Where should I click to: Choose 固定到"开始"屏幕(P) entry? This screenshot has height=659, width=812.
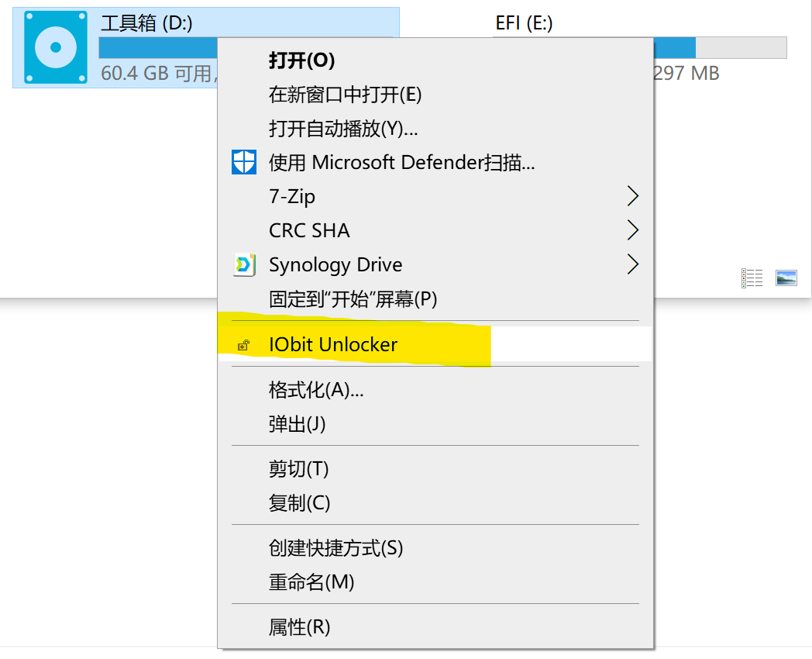point(353,298)
